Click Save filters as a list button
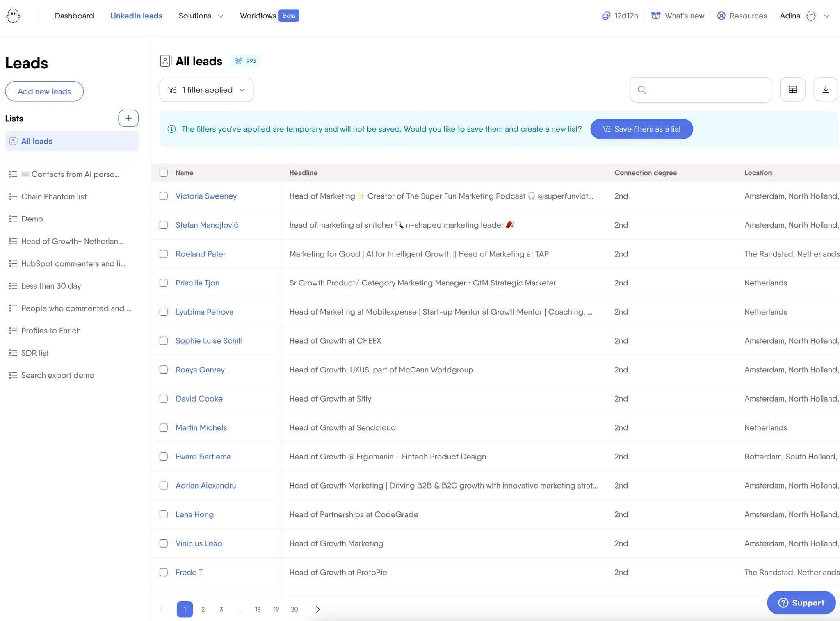The width and height of the screenshot is (840, 621). click(x=641, y=129)
